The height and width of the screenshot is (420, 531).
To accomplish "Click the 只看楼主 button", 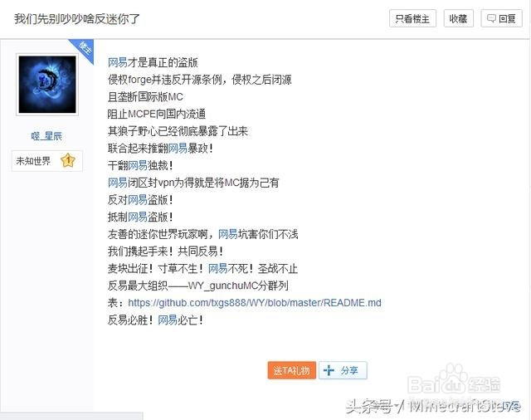I will click(412, 18).
